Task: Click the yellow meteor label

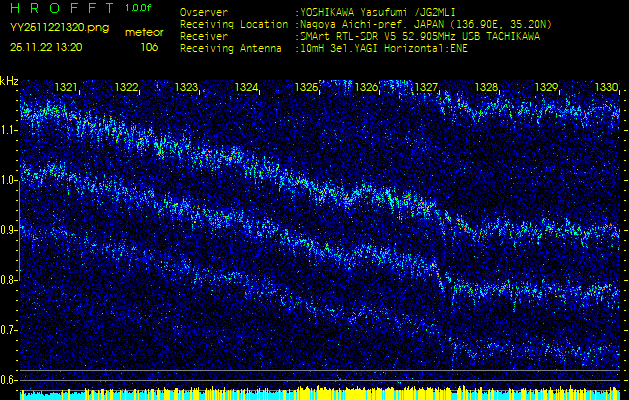Action: (x=143, y=32)
